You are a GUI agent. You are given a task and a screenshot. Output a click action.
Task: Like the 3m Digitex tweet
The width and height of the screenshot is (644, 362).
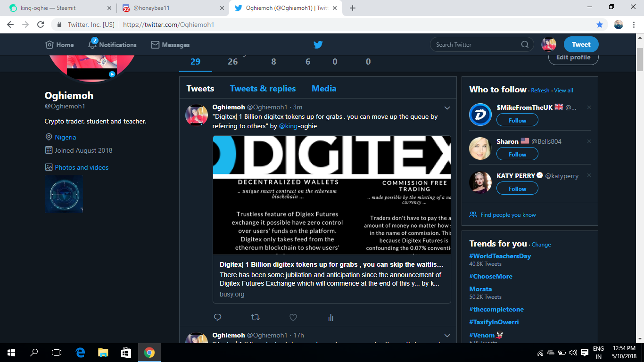[x=293, y=317]
